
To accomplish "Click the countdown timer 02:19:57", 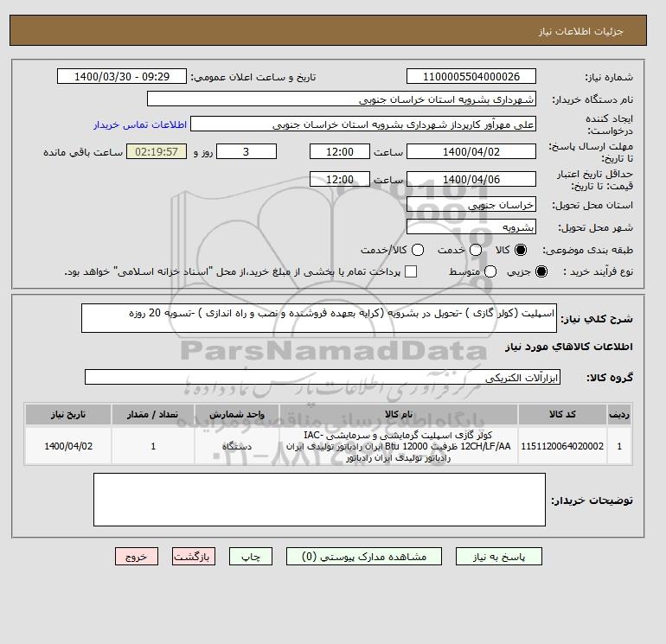I will coord(157,151).
